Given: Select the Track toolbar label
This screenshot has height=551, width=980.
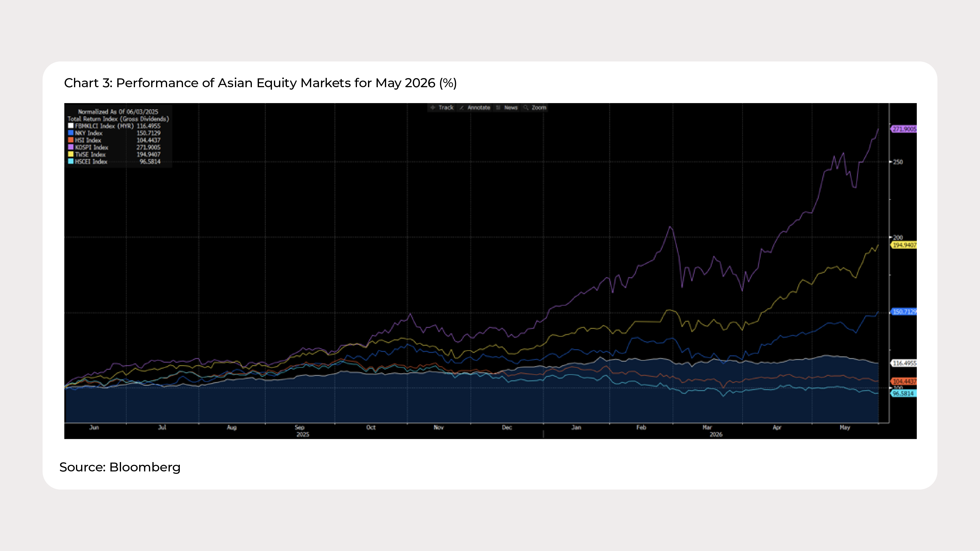Looking at the screenshot, I should (446, 108).
